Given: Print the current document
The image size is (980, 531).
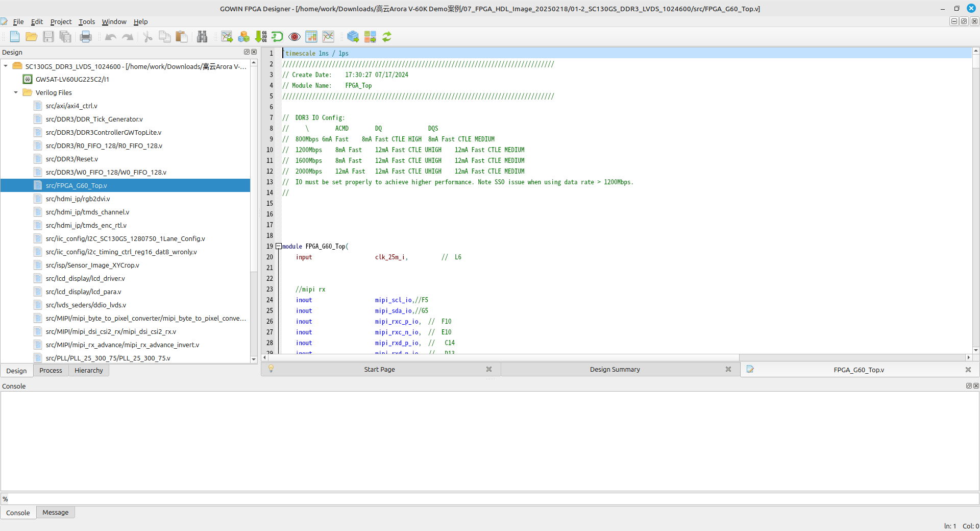Looking at the screenshot, I should tap(86, 37).
